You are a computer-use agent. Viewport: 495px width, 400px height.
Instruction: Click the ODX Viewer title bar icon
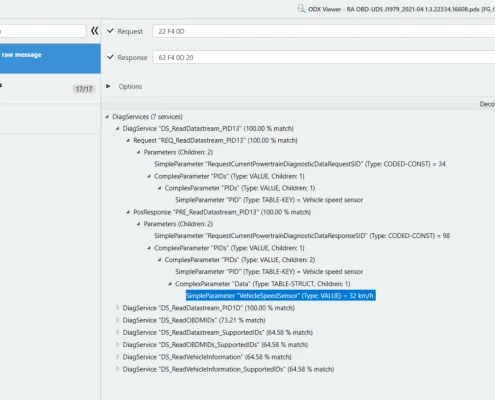coord(301,9)
